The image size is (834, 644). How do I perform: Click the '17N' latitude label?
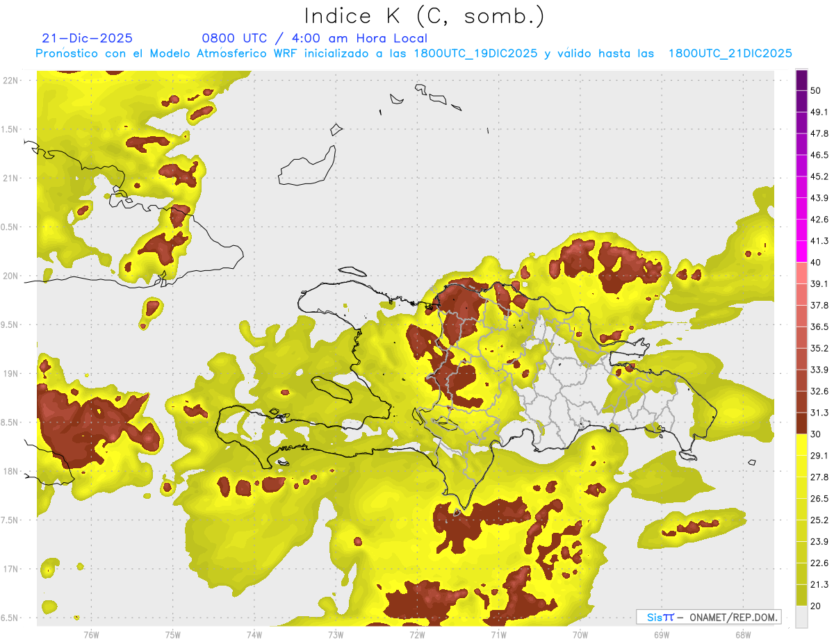coord(10,569)
